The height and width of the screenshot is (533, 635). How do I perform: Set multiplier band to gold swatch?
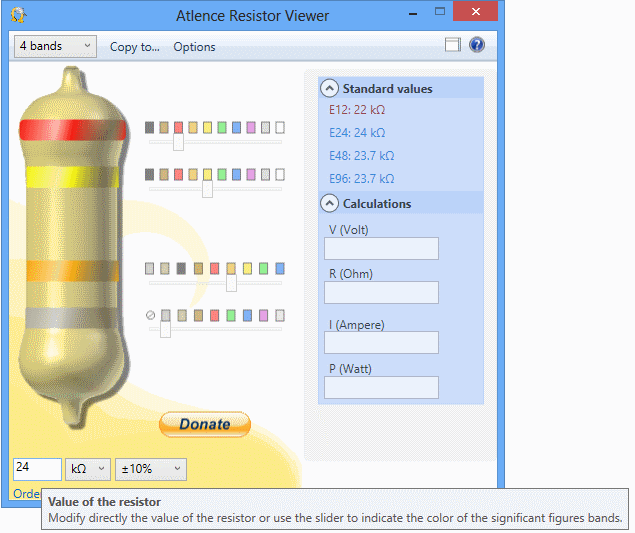pos(164,269)
